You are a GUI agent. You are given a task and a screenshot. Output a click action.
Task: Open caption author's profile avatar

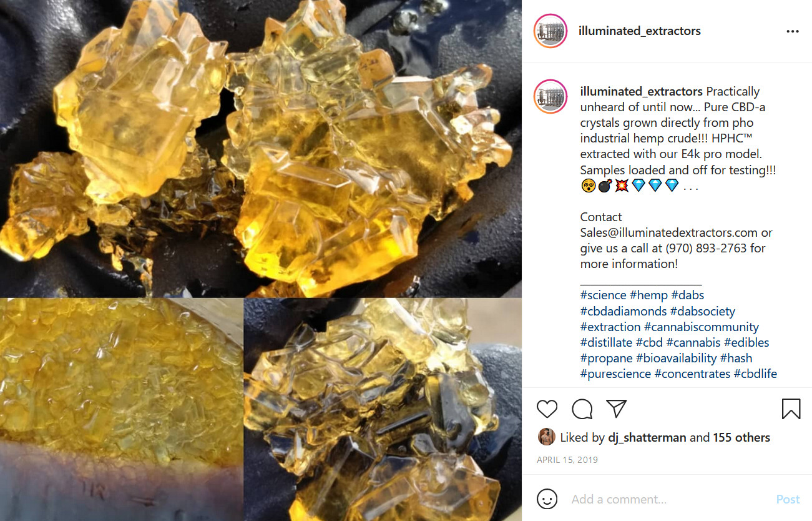pyautogui.click(x=550, y=97)
